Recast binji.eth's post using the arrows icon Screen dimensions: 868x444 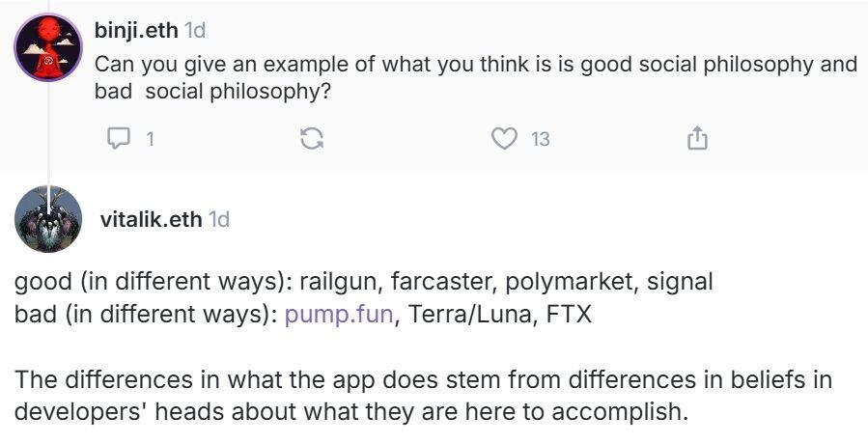point(311,139)
